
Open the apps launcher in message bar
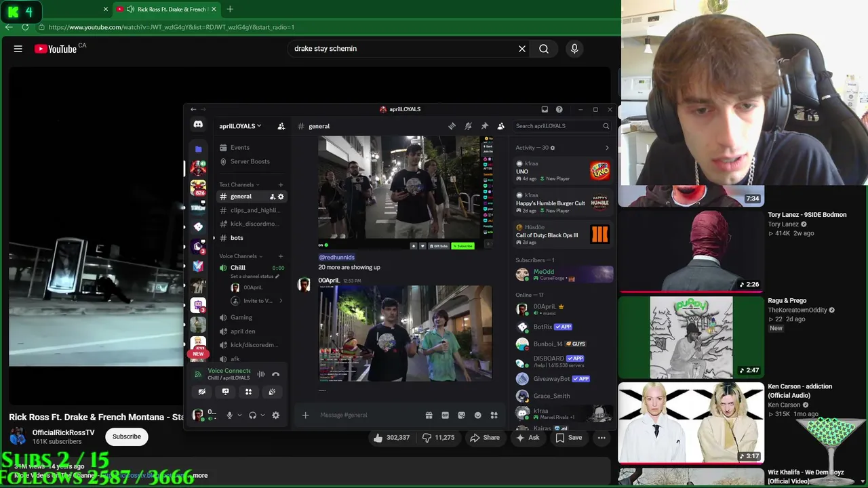494,415
